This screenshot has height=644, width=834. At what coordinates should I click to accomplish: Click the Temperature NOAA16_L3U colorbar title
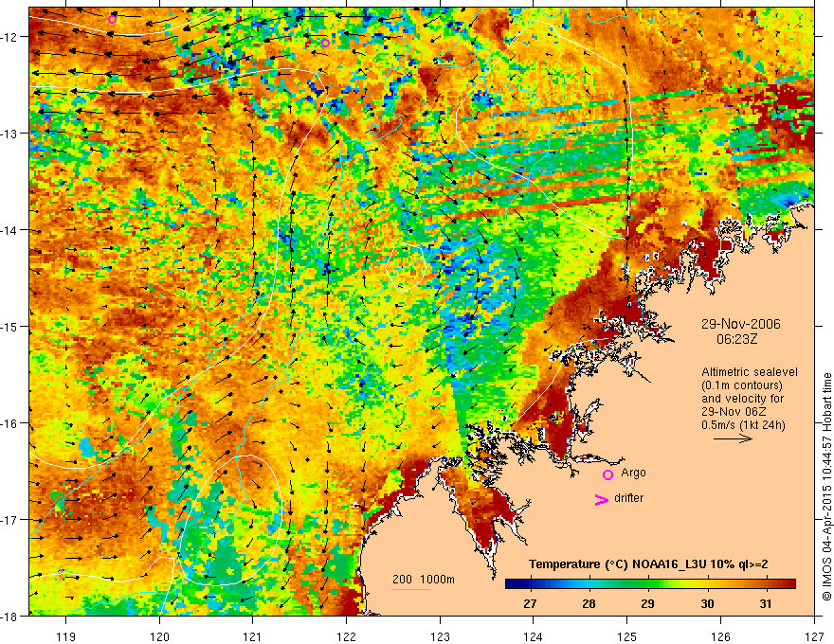[648, 564]
